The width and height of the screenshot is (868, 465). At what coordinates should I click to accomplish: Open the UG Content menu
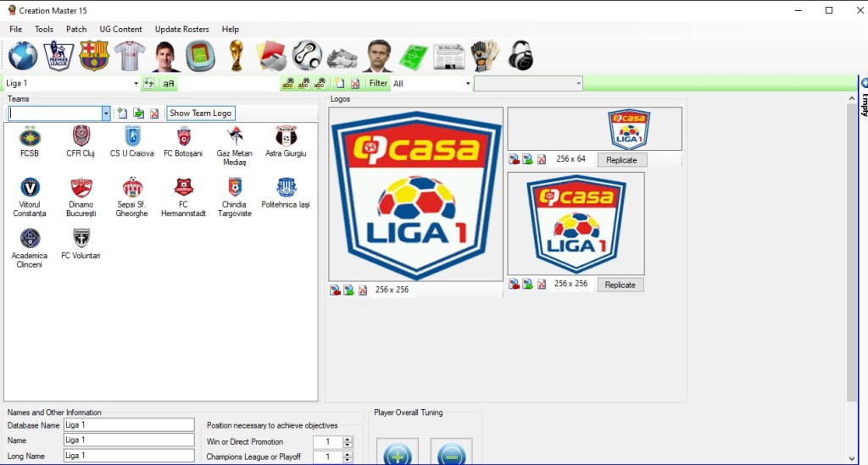coord(120,29)
